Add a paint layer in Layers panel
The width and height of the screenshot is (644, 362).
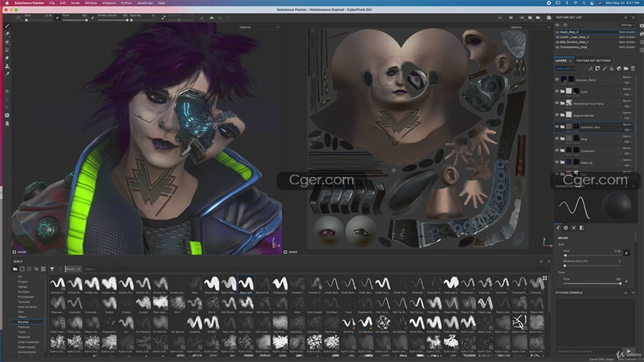pyautogui.click(x=604, y=69)
